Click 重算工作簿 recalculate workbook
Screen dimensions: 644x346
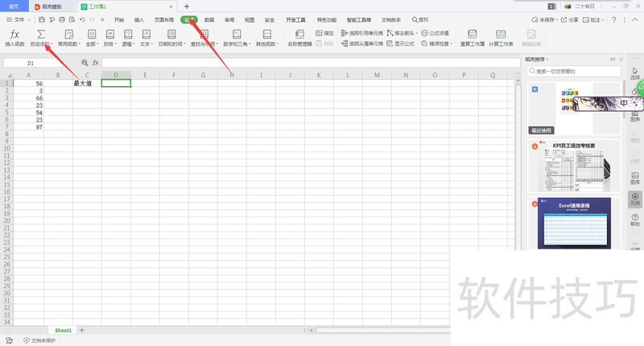coord(473,38)
